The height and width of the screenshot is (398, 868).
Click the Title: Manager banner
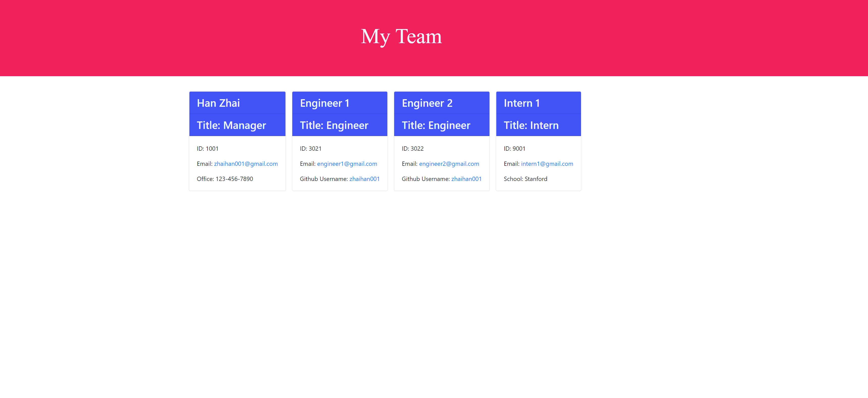pyautogui.click(x=231, y=125)
